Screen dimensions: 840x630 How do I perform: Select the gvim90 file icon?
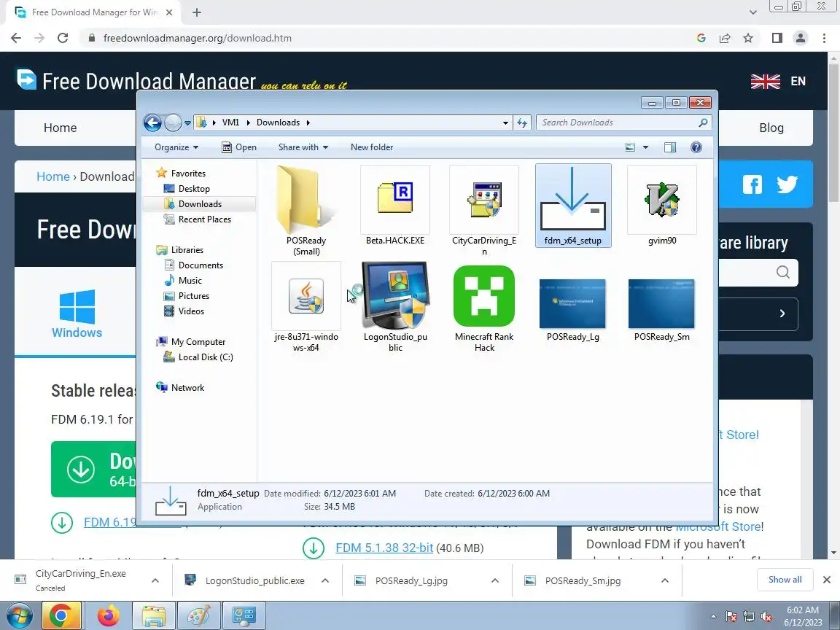[661, 199]
